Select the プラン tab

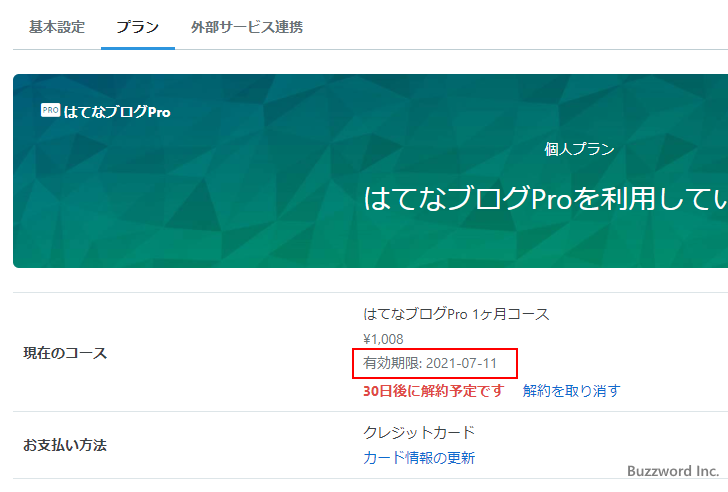(137, 27)
